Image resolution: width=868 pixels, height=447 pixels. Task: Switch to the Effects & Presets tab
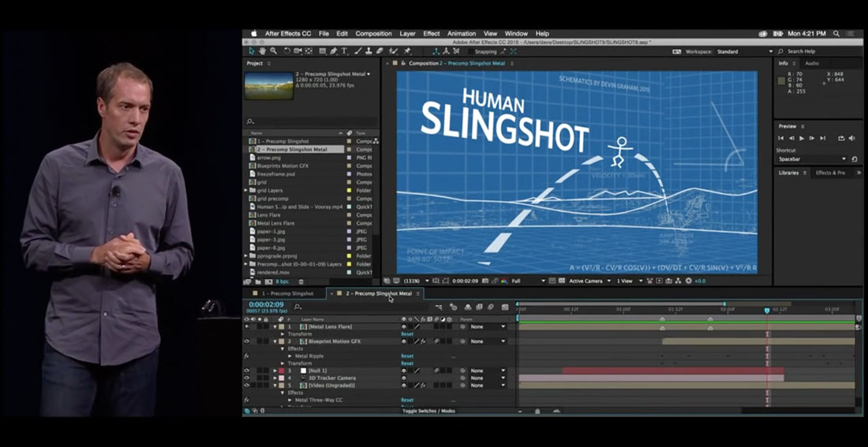pyautogui.click(x=830, y=173)
